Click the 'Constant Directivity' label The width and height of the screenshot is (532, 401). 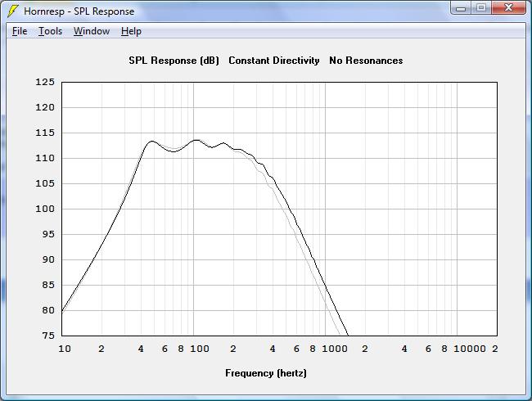[x=274, y=61]
